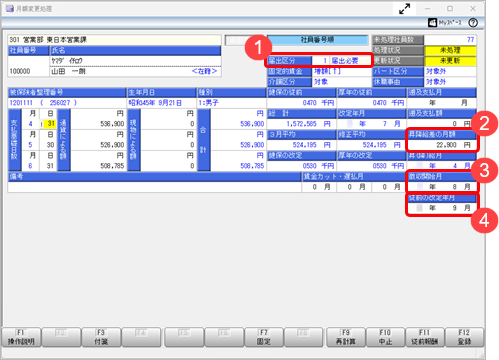Click the 徴収開始月 field showing 8 月
499x360 pixels.
[442, 187]
